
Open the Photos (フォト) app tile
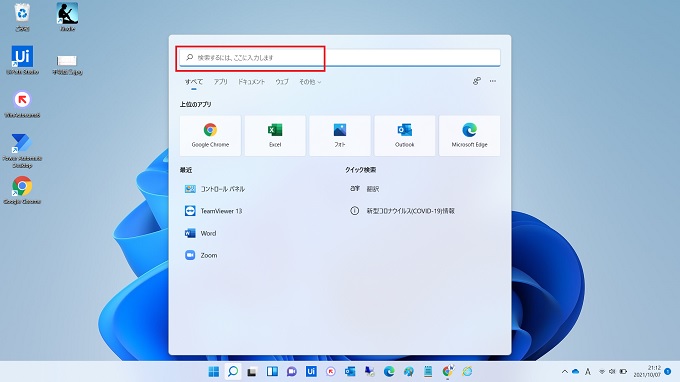click(340, 136)
